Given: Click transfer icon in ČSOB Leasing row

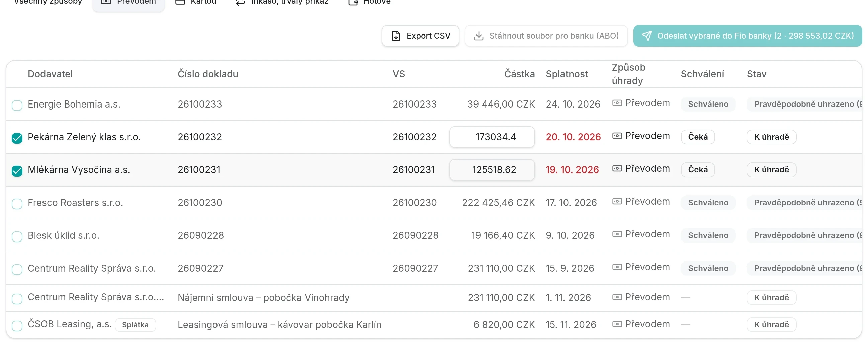Looking at the screenshot, I should point(617,324).
